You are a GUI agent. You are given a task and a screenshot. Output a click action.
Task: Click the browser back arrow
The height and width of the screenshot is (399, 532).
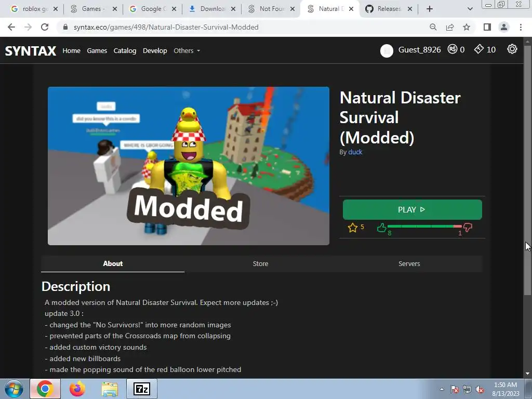click(x=11, y=27)
